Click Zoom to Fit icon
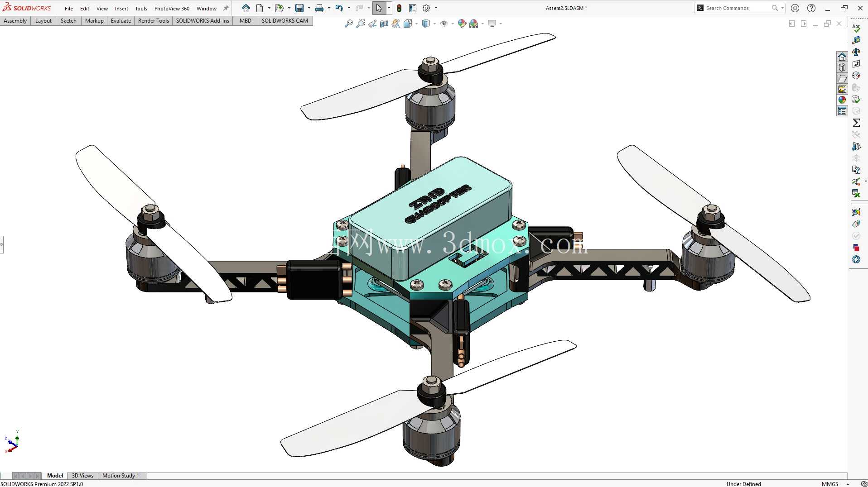 click(348, 24)
